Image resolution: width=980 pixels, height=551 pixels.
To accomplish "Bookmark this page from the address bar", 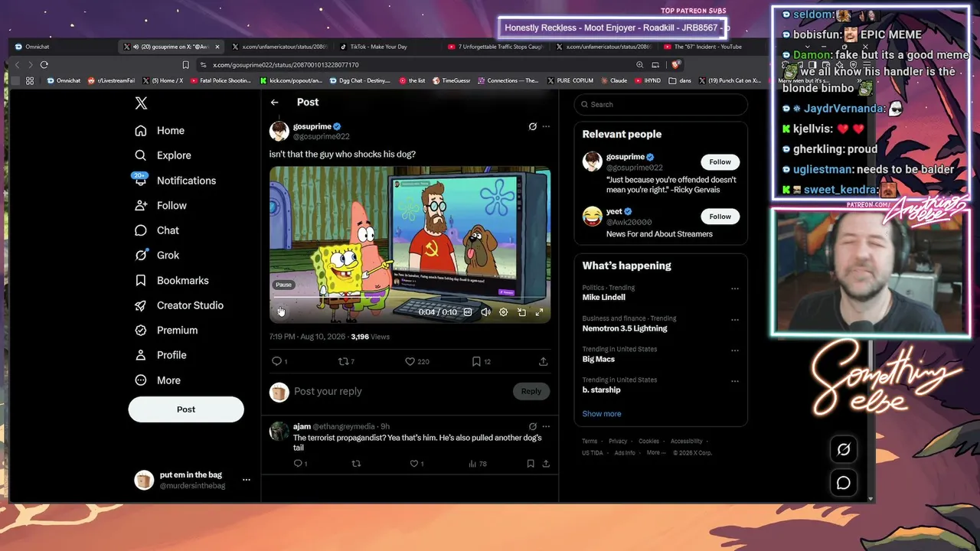I will click(x=185, y=65).
